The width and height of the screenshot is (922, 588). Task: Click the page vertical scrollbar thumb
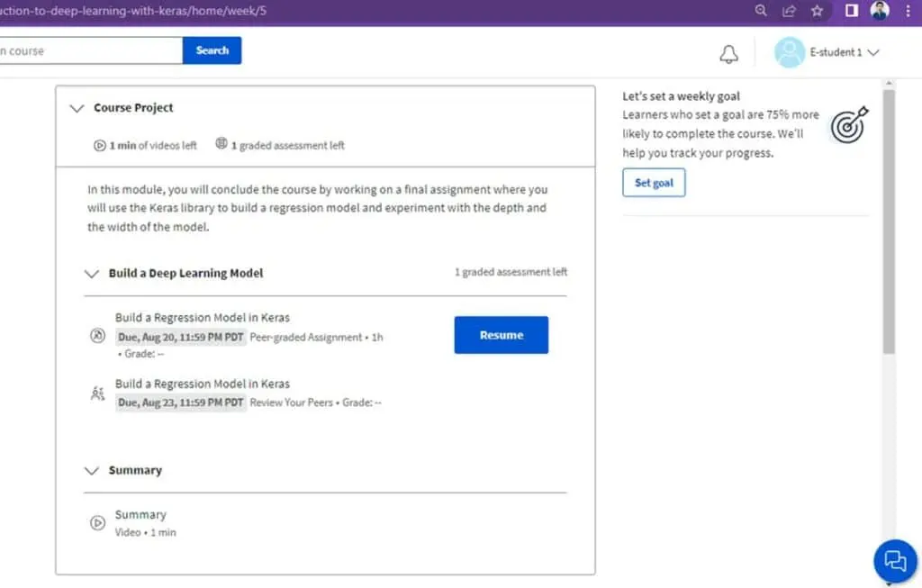click(x=889, y=222)
